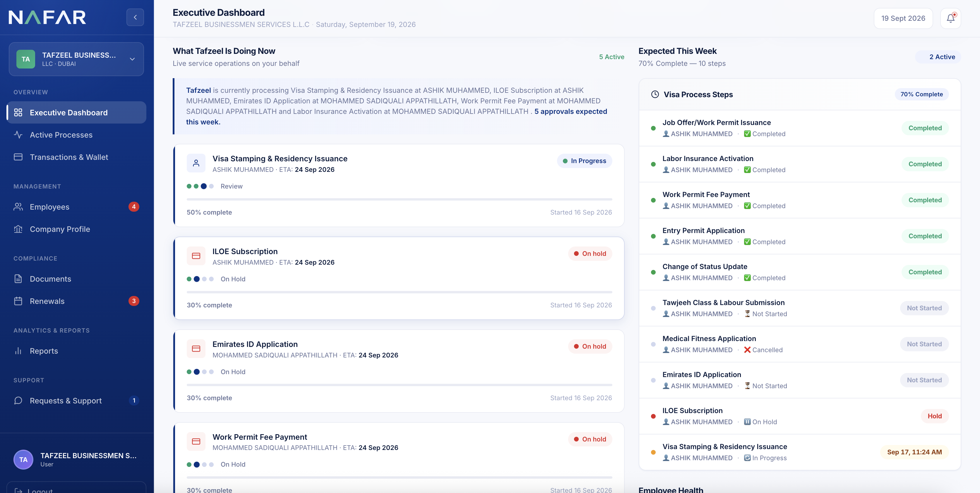
Task: Select the Labor Insurance Activation step
Action: click(x=800, y=164)
